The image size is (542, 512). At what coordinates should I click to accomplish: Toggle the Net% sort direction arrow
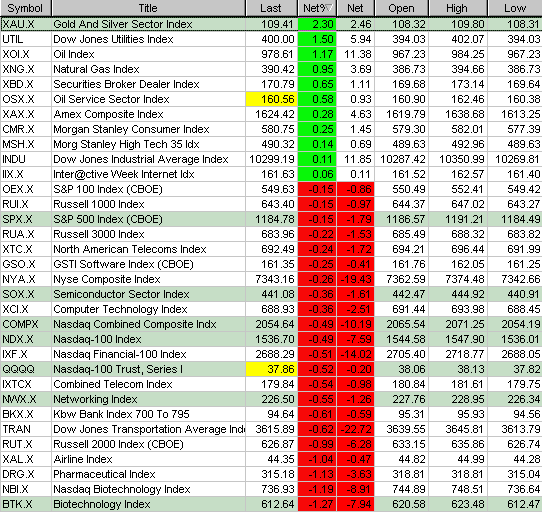pos(329,8)
